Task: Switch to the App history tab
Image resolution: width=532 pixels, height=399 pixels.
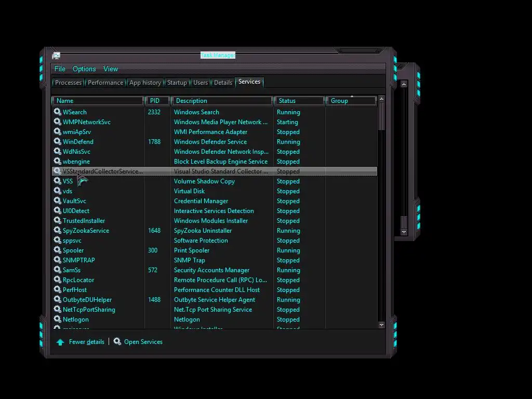Action: (x=145, y=83)
